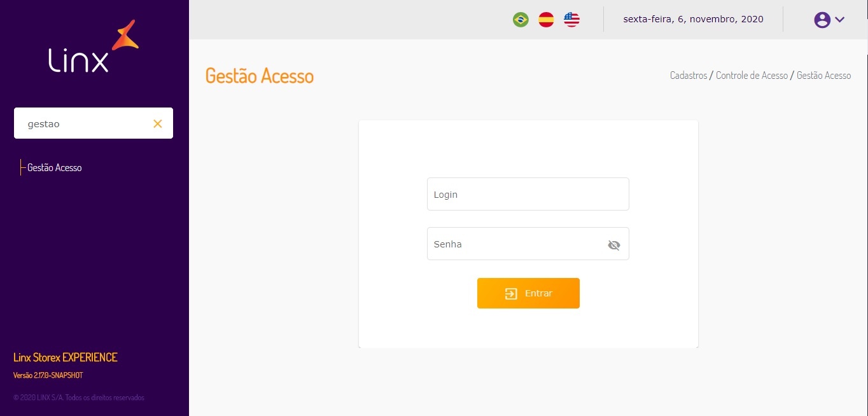Click the Gestão Acesso page heading
The height and width of the screenshot is (416, 868).
point(260,76)
